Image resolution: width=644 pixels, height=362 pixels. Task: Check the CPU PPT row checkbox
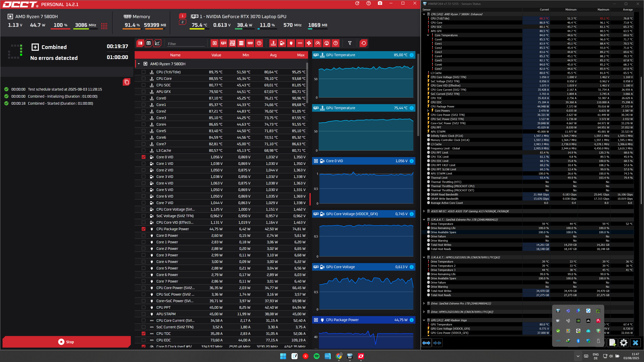pyautogui.click(x=144, y=308)
